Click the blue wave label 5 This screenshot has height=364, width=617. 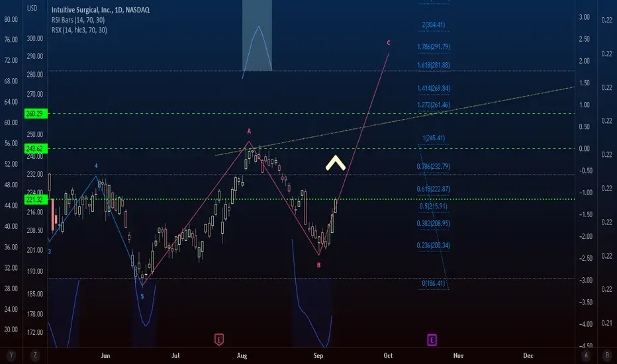[x=142, y=296]
